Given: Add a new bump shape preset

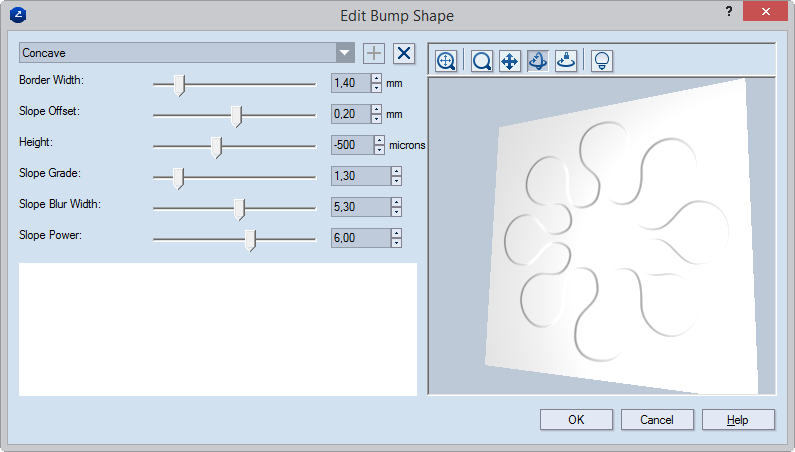Looking at the screenshot, I should (x=374, y=53).
